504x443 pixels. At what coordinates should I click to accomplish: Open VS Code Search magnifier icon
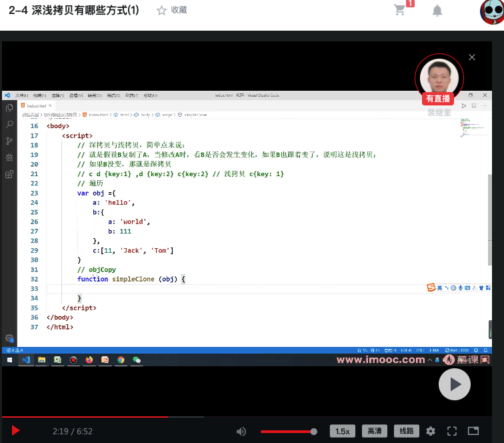coord(9,124)
